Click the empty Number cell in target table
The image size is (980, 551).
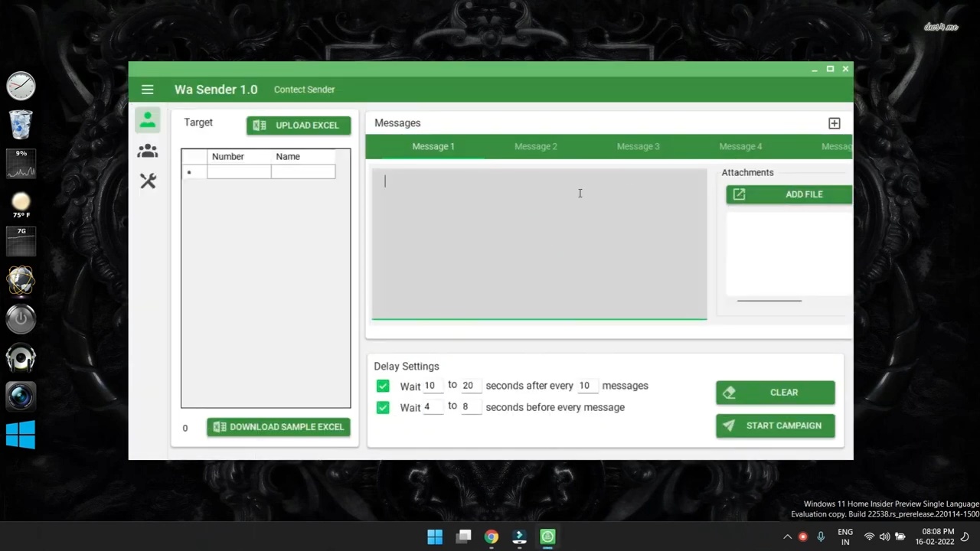[x=239, y=172]
